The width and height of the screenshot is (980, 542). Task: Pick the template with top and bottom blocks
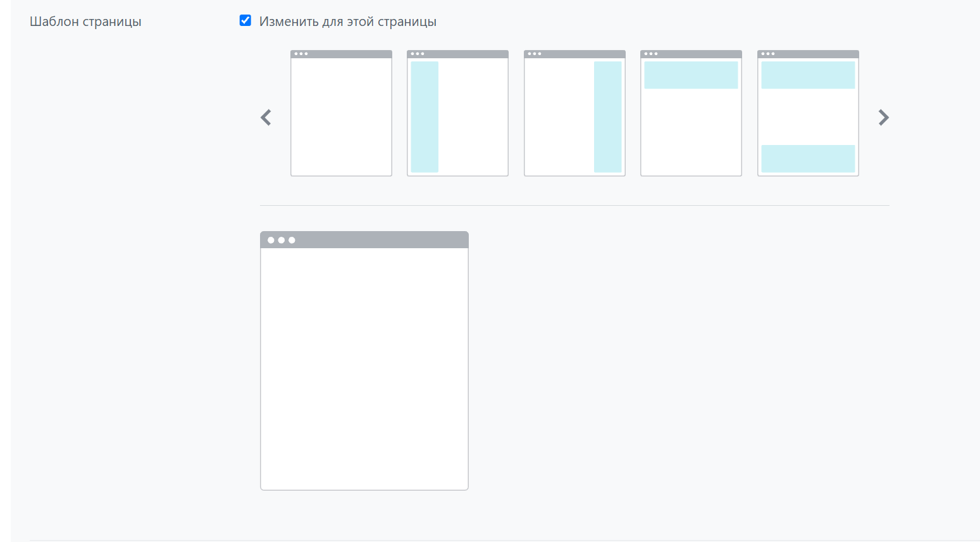[x=808, y=113]
